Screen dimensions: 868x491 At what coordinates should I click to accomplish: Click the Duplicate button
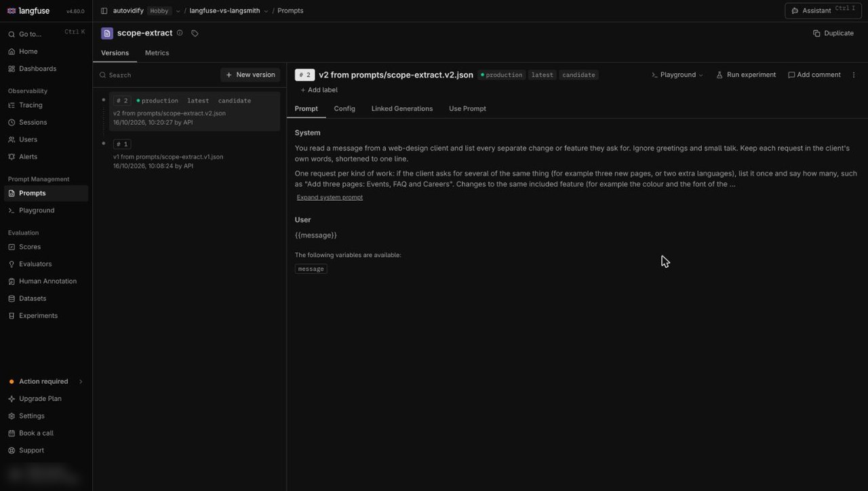(x=833, y=33)
